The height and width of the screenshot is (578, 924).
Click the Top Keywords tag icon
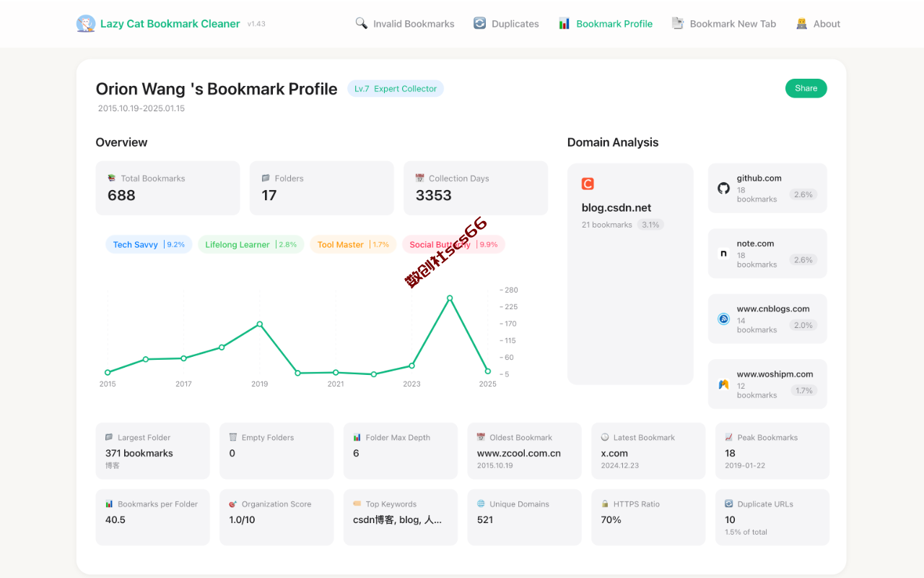point(357,504)
